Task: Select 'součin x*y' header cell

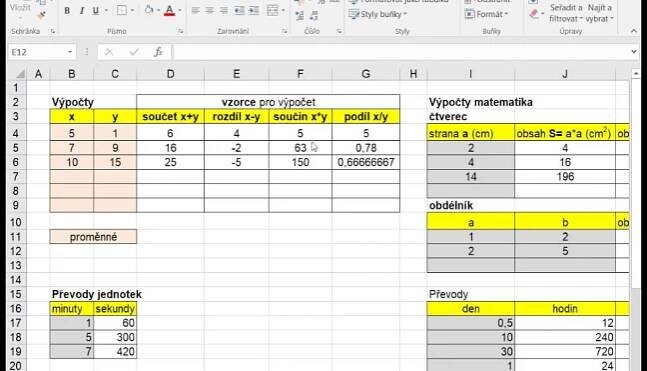Action: 300,117
